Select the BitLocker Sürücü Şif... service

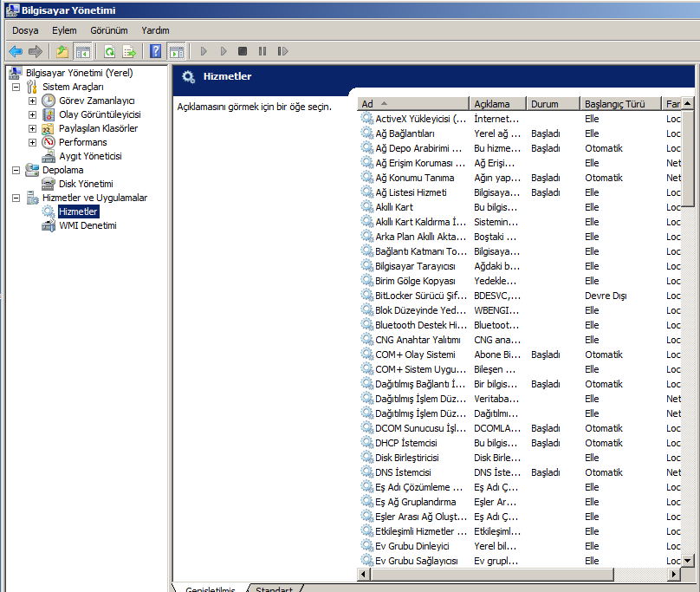click(520, 296)
